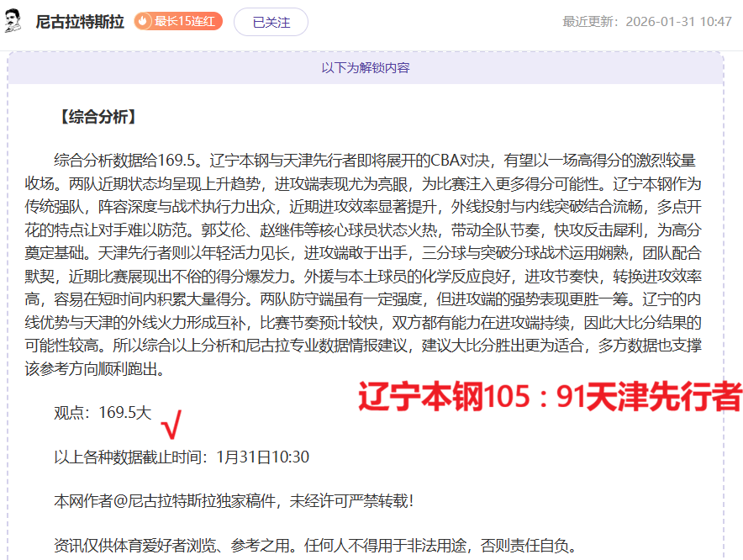The image size is (743, 560).
Task: Click the flame icon on the streak badge
Action: pyautogui.click(x=143, y=19)
